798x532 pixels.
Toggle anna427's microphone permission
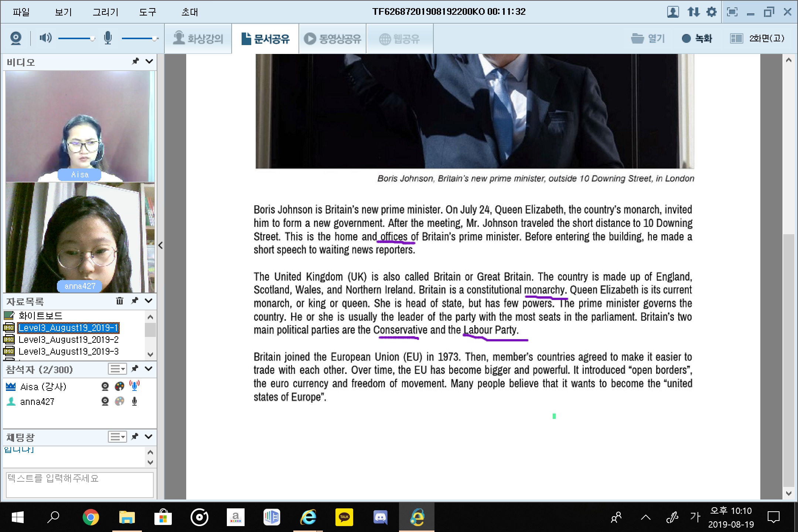134,401
